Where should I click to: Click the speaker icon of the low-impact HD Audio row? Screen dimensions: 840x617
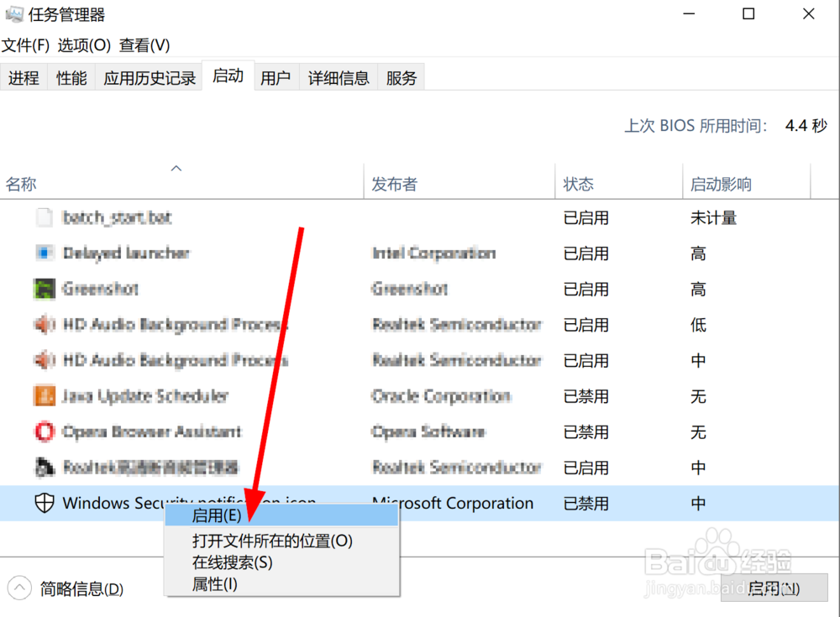click(x=44, y=325)
